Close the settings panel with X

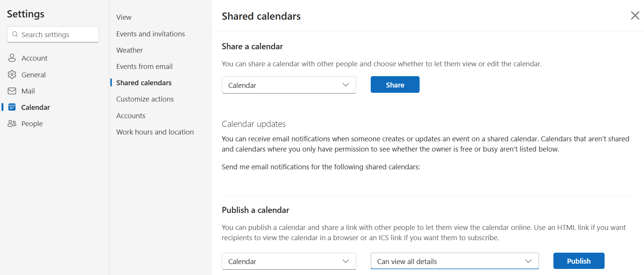tap(635, 16)
